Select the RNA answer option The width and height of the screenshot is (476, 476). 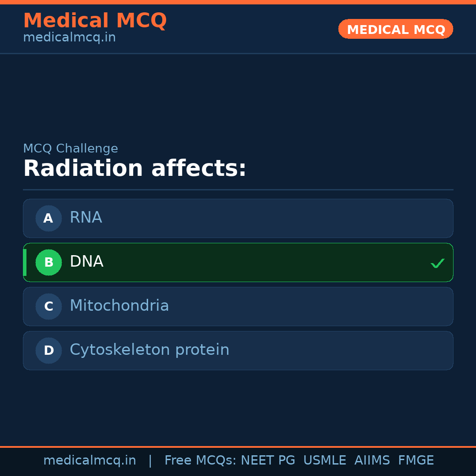[238, 218]
